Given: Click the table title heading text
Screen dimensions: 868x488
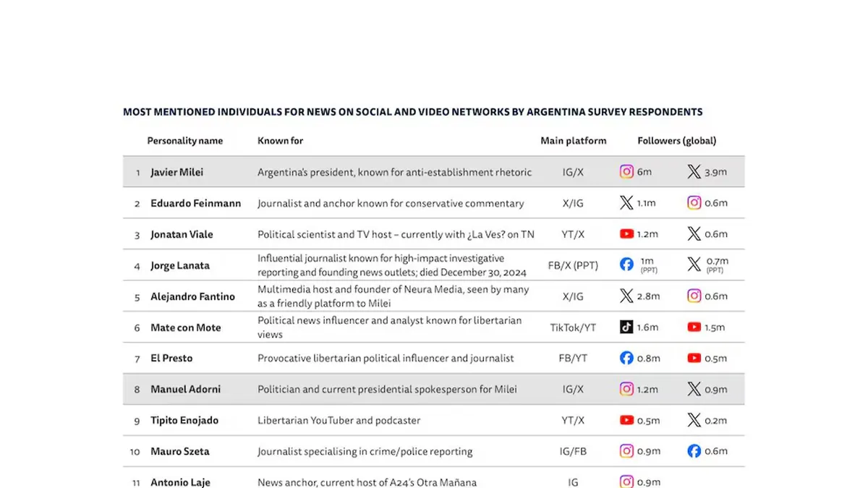Looking at the screenshot, I should point(412,112).
